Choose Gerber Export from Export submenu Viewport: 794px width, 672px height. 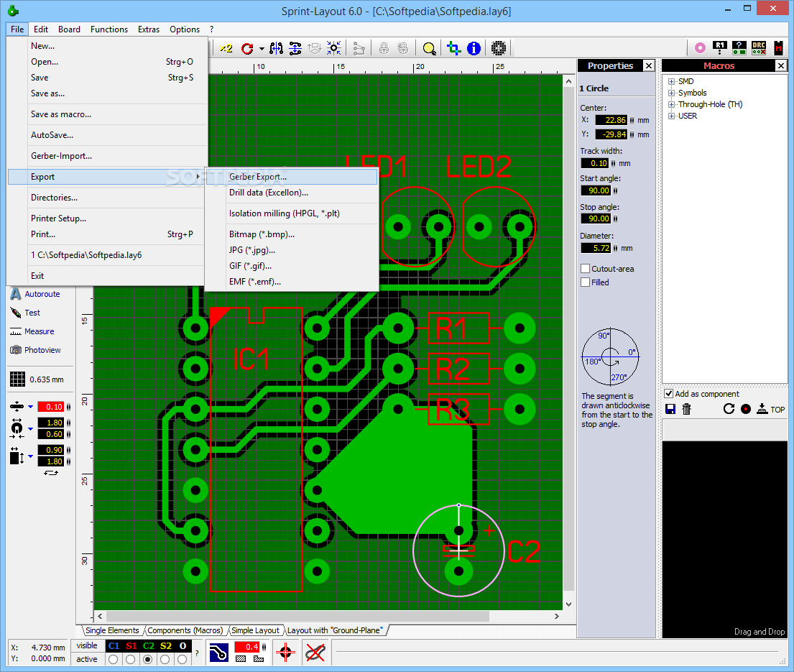292,177
